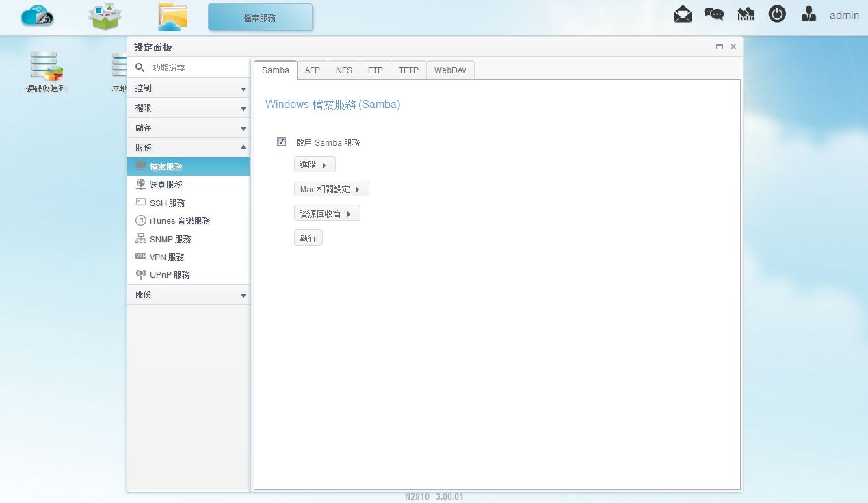
Task: Open the App Center box icon
Action: [105, 16]
